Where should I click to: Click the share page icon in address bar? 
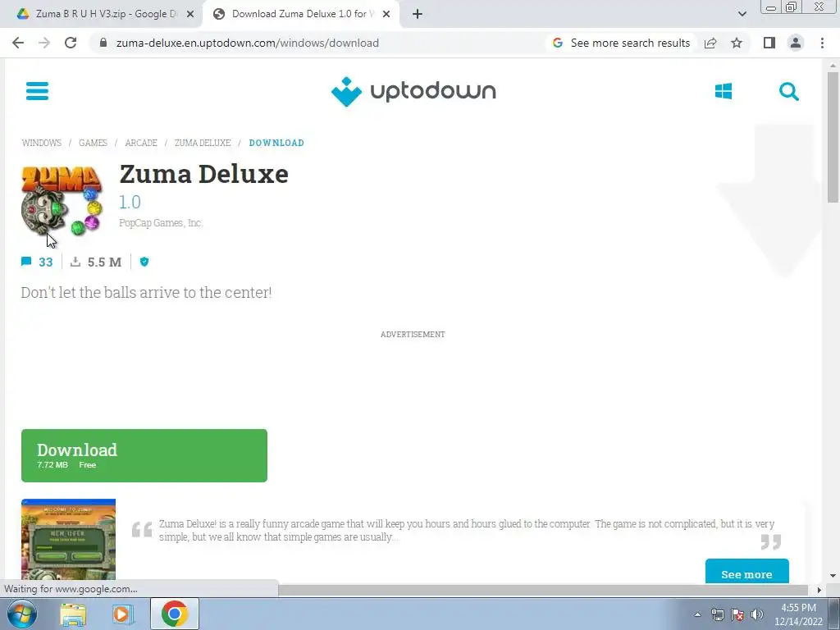(x=710, y=43)
